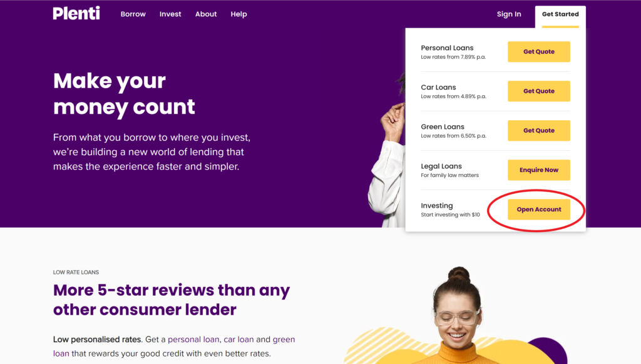Get Quote for Green Loans
This screenshot has height=364, width=641.
(x=539, y=130)
